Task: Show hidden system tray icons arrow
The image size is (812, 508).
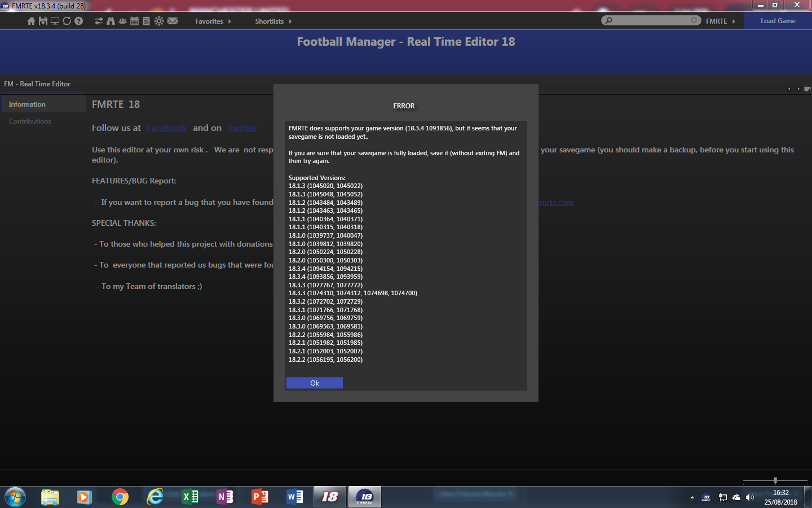Action: (x=692, y=497)
